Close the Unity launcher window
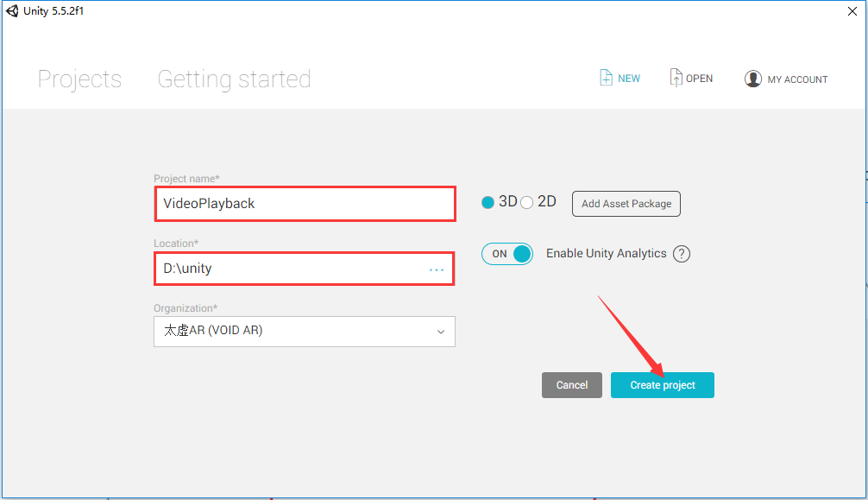Screen dimensions: 868x500 point(852,11)
